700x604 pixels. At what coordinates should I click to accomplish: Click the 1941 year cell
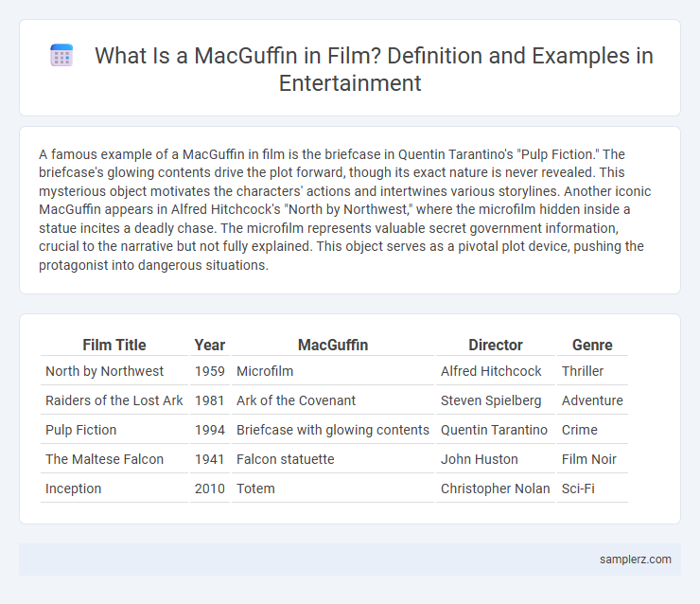[210, 459]
